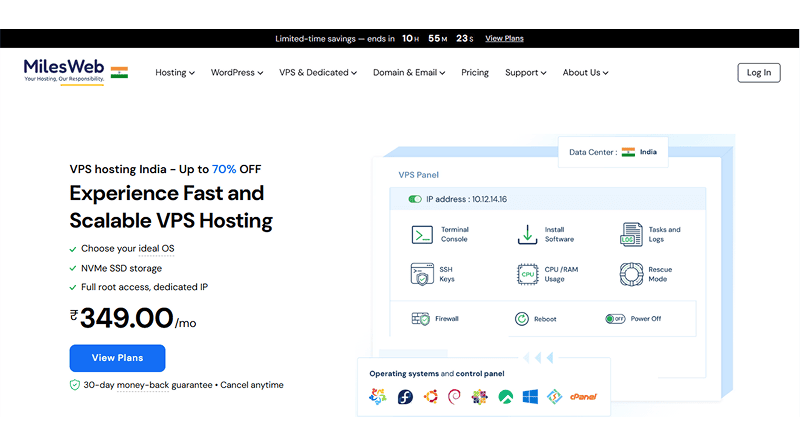Open the Support dropdown

click(526, 72)
